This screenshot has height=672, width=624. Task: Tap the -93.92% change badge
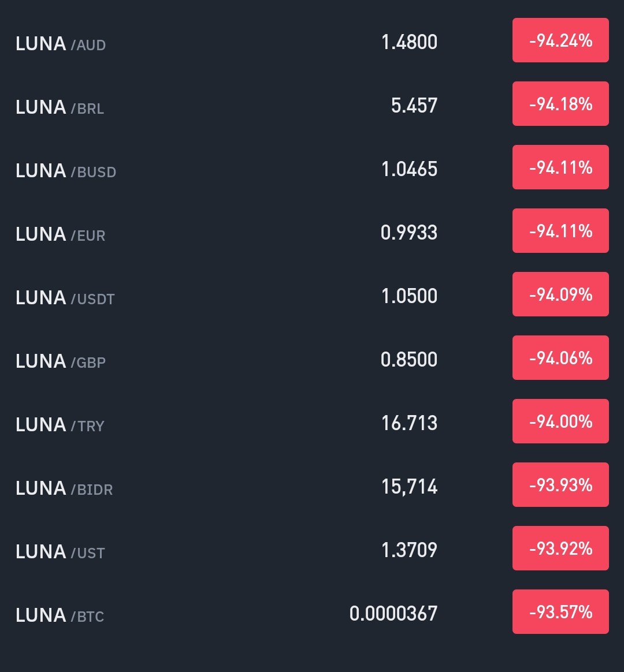[560, 548]
